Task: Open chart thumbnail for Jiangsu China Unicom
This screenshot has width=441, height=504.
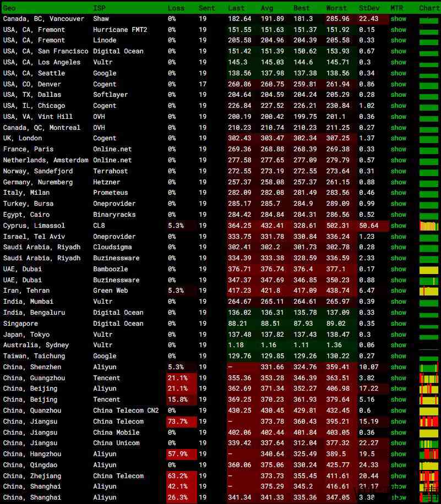Action: 429,443
